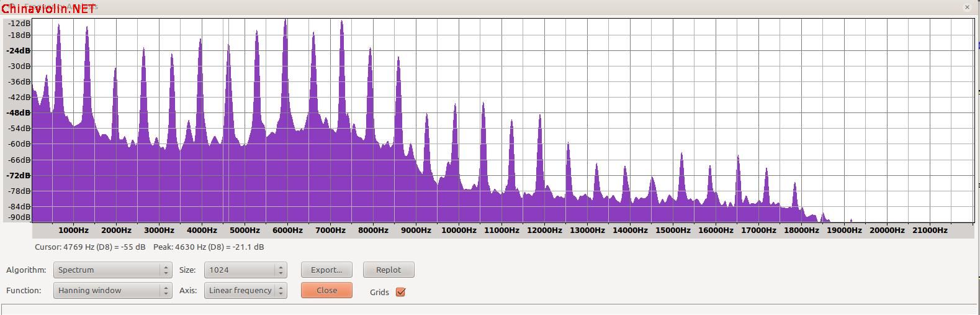The image size is (980, 315).
Task: Click the empty text field at the bottom
Action: point(490,309)
